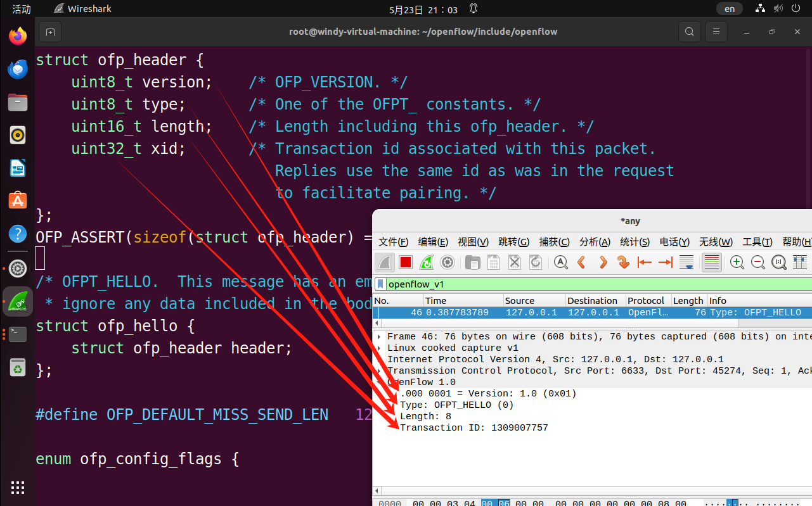Toggle packet colorization rules button

tap(712, 262)
